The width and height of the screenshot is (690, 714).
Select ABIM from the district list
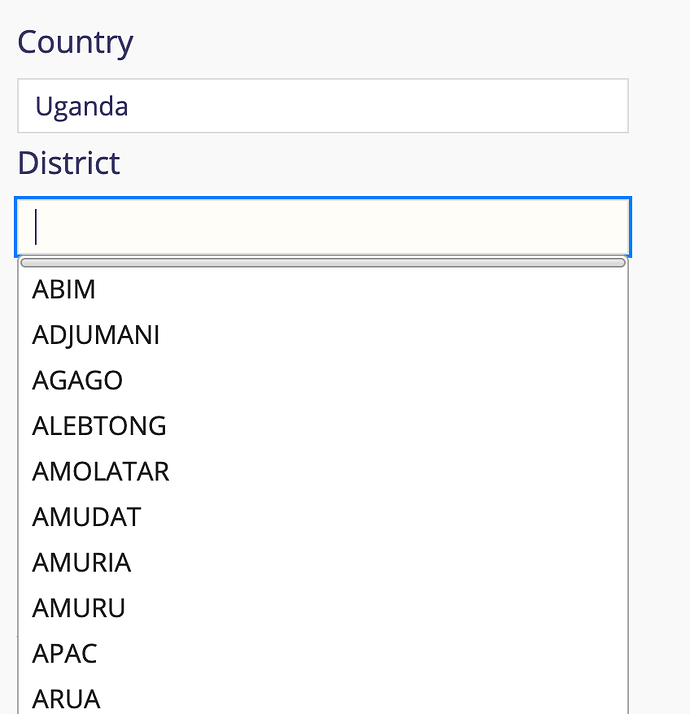click(x=323, y=289)
